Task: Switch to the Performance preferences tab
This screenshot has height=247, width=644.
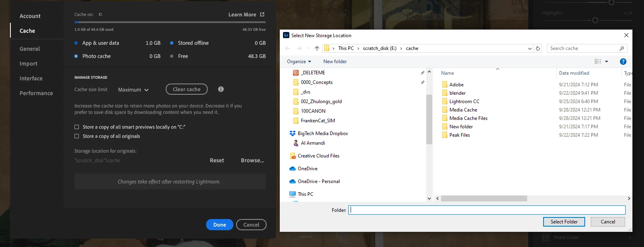Action: (x=36, y=93)
